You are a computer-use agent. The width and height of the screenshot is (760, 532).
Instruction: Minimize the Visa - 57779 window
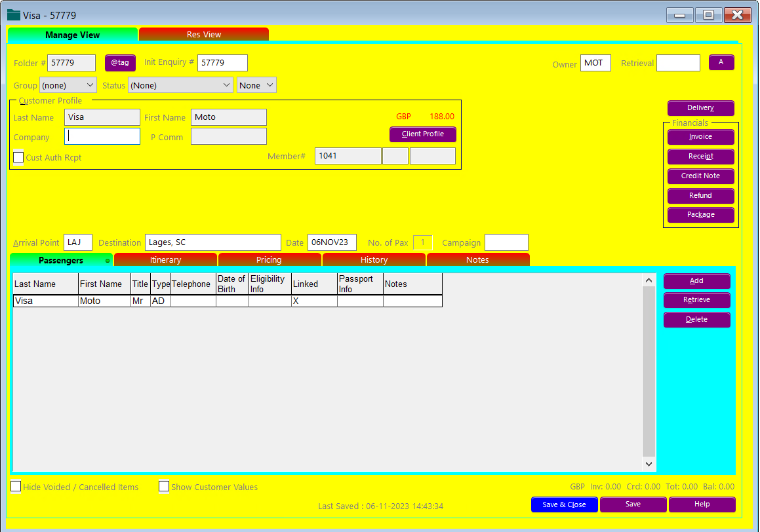coord(679,16)
